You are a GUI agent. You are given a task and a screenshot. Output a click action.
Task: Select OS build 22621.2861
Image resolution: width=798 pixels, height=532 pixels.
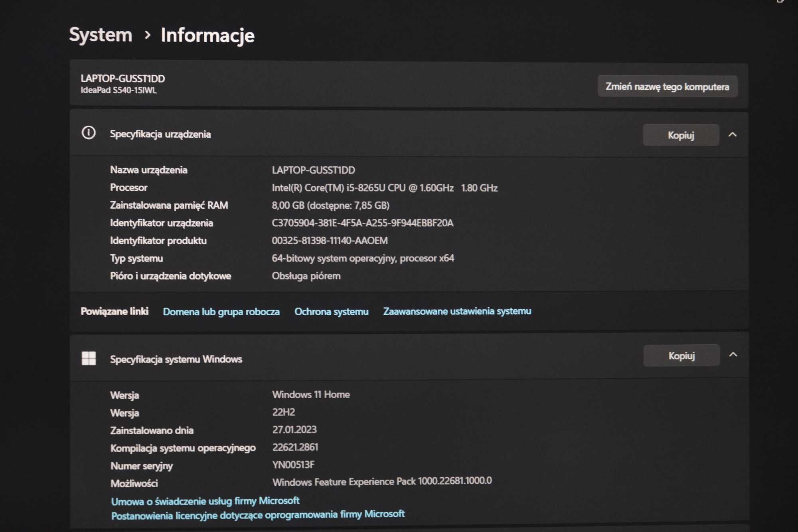[295, 447]
